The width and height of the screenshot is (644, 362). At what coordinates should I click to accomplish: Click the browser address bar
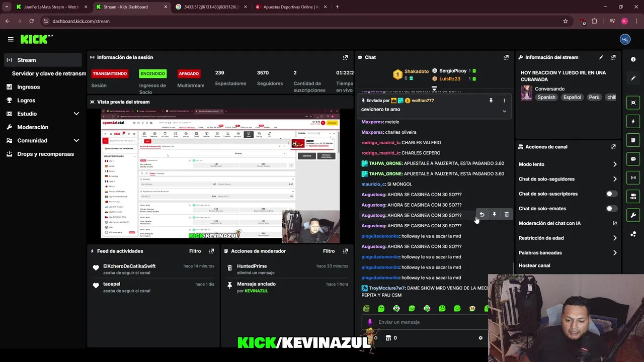pos(302,21)
